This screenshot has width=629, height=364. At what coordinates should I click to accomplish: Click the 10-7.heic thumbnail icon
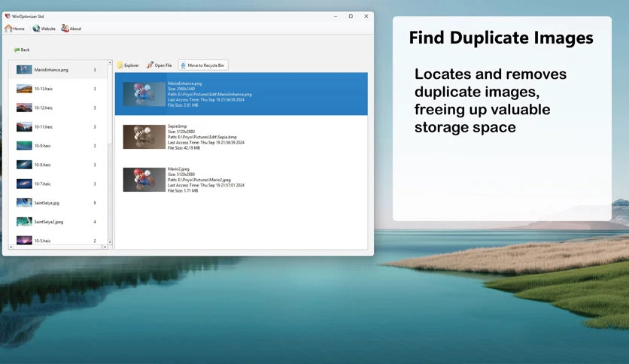point(24,184)
